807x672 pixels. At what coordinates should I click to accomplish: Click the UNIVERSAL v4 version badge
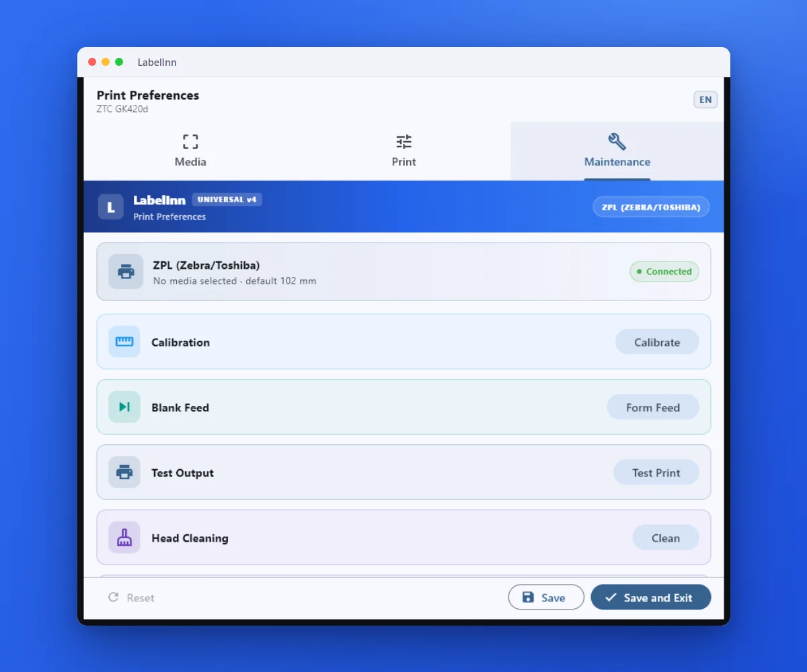click(227, 200)
